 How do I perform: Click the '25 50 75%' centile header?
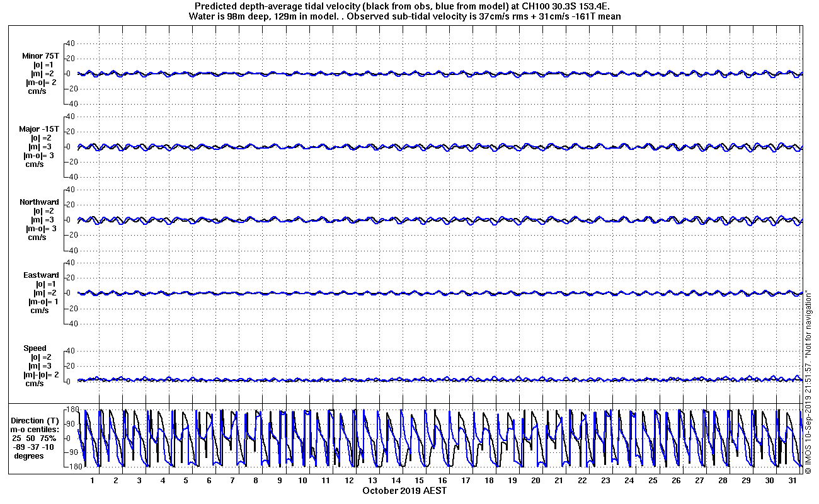click(x=35, y=438)
